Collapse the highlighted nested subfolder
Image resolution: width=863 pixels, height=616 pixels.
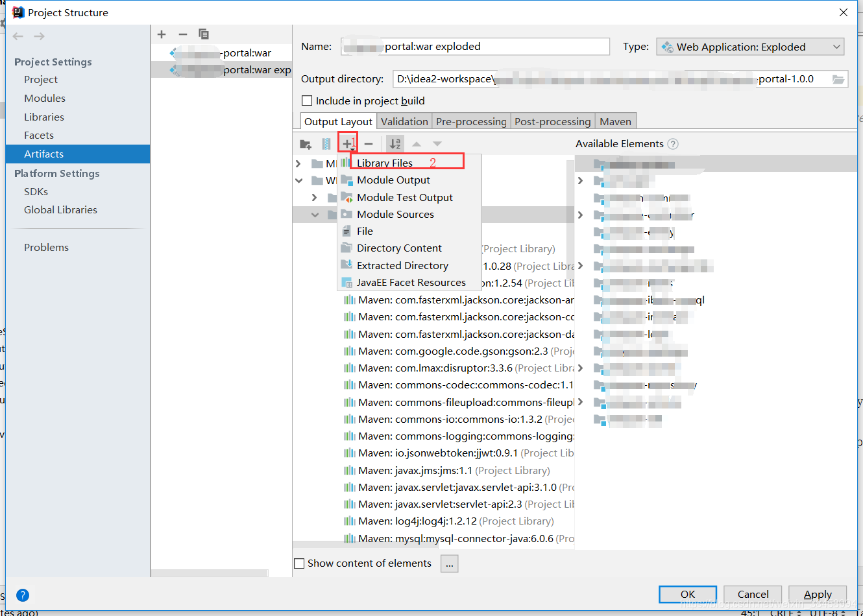315,215
